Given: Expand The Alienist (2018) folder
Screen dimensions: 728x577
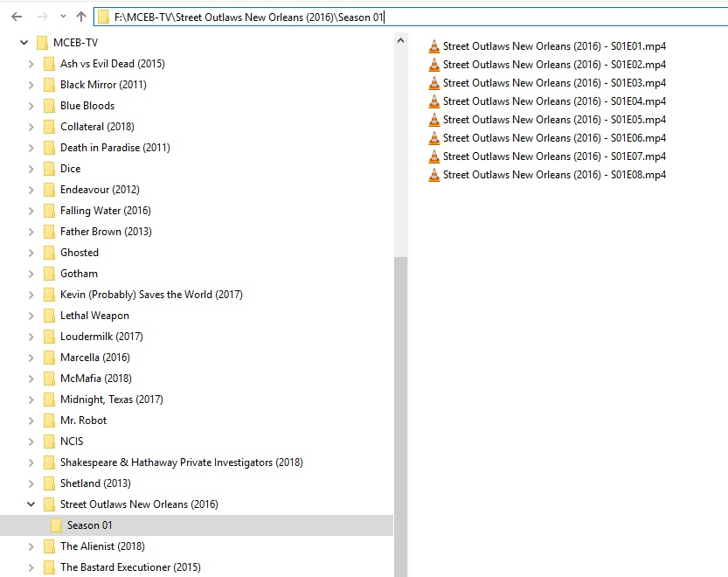Looking at the screenshot, I should pos(31,546).
